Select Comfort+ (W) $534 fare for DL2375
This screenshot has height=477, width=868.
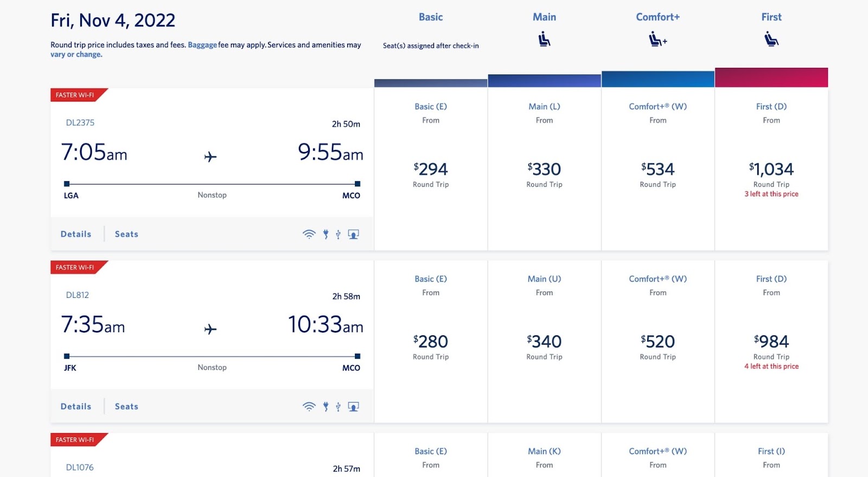pos(658,169)
